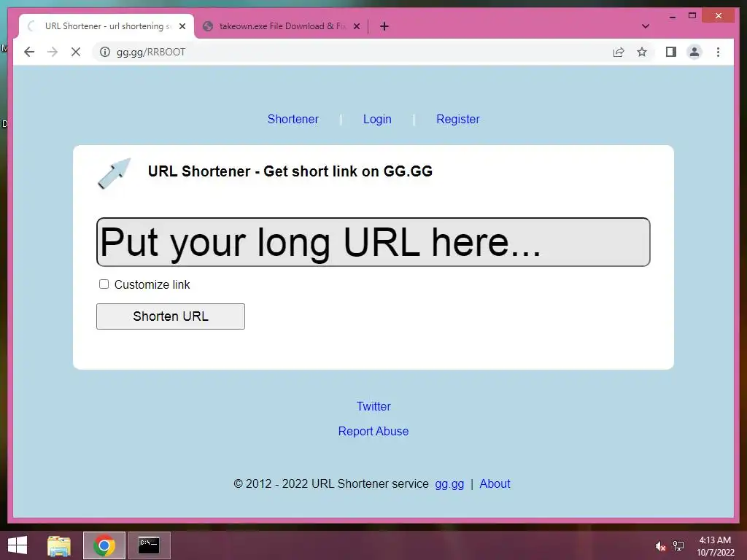The image size is (747, 560).
Task: Click the 'Put your long URL here' field
Action: [373, 242]
